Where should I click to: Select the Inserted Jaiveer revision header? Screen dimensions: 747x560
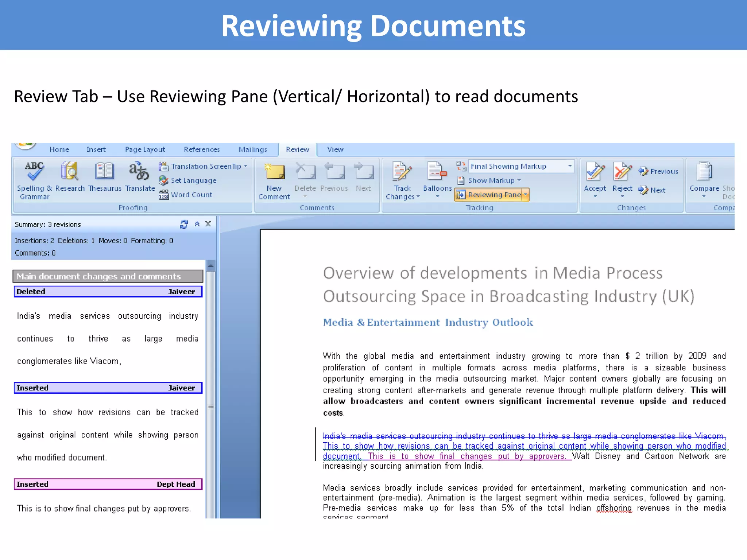(108, 388)
